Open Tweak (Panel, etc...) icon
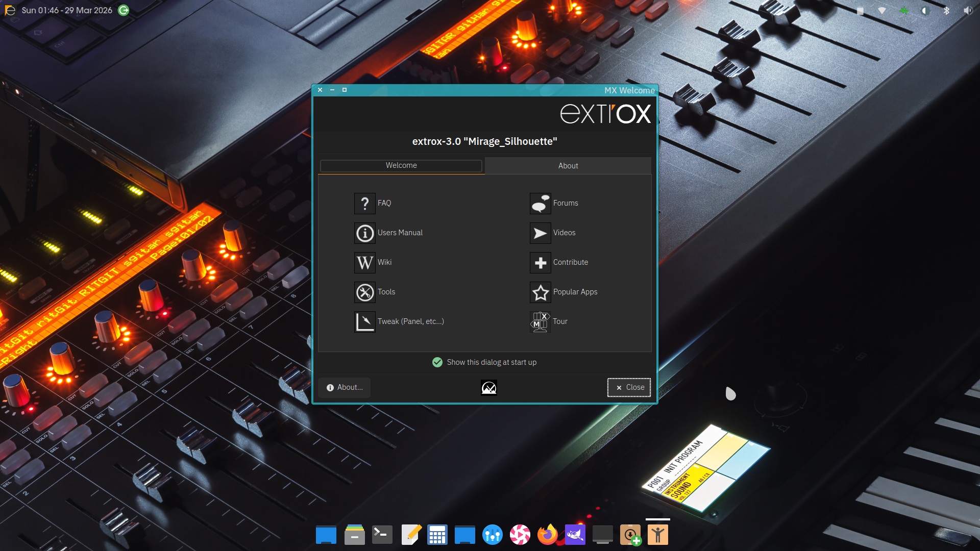Image resolution: width=980 pixels, height=551 pixels. tap(364, 322)
